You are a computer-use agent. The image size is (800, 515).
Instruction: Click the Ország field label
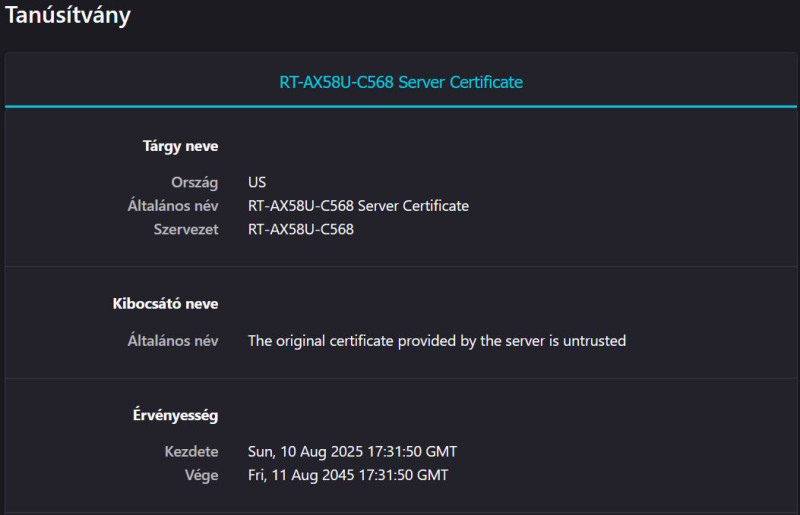pyautogui.click(x=195, y=183)
